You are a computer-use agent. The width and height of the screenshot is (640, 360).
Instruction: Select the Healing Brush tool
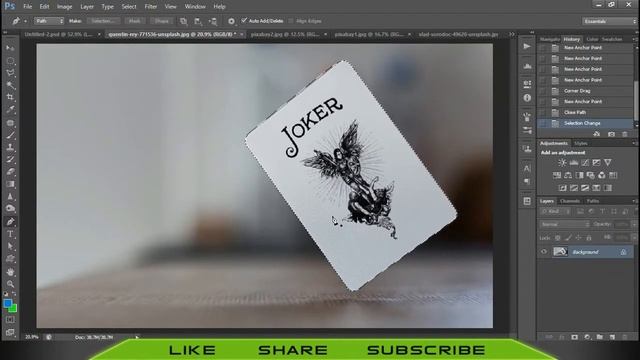pyautogui.click(x=10, y=122)
